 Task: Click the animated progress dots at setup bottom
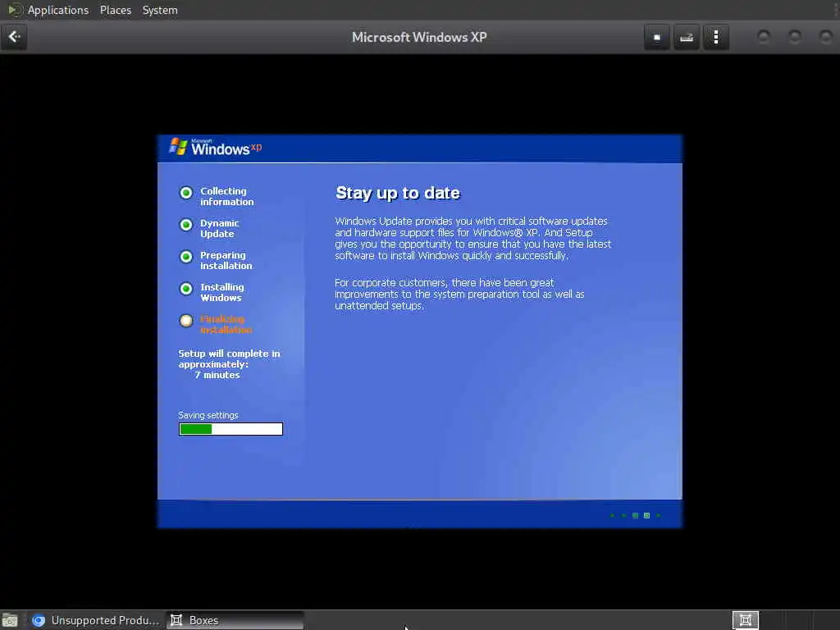pos(636,515)
